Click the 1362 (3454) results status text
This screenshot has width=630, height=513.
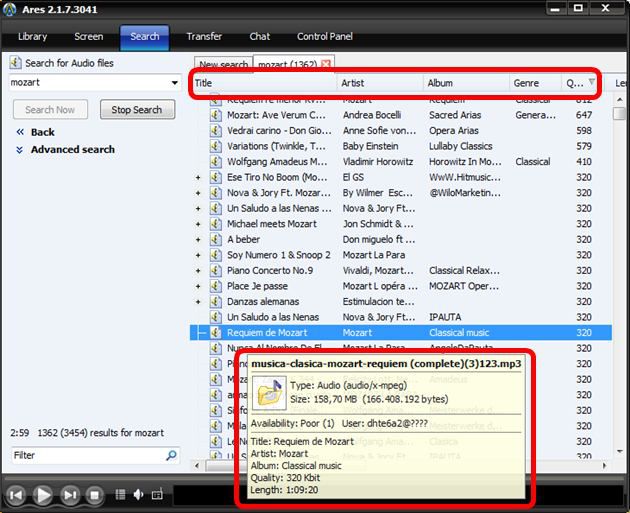100,433
